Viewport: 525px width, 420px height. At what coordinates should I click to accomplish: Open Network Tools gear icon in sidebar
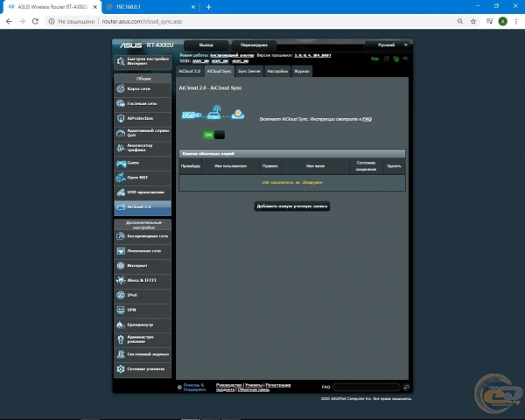121,368
